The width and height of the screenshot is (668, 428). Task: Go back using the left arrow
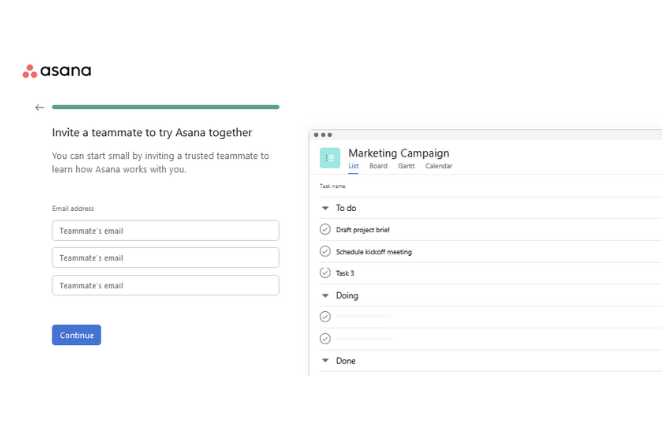point(40,108)
